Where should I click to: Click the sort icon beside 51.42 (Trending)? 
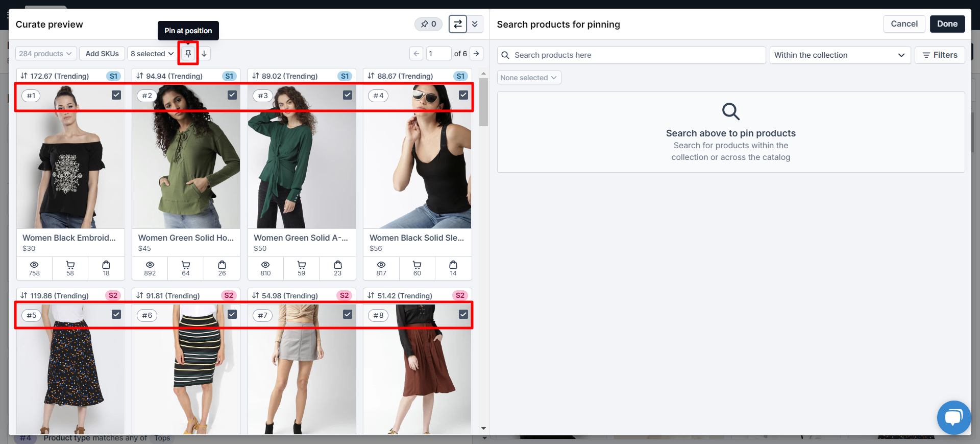click(x=371, y=295)
